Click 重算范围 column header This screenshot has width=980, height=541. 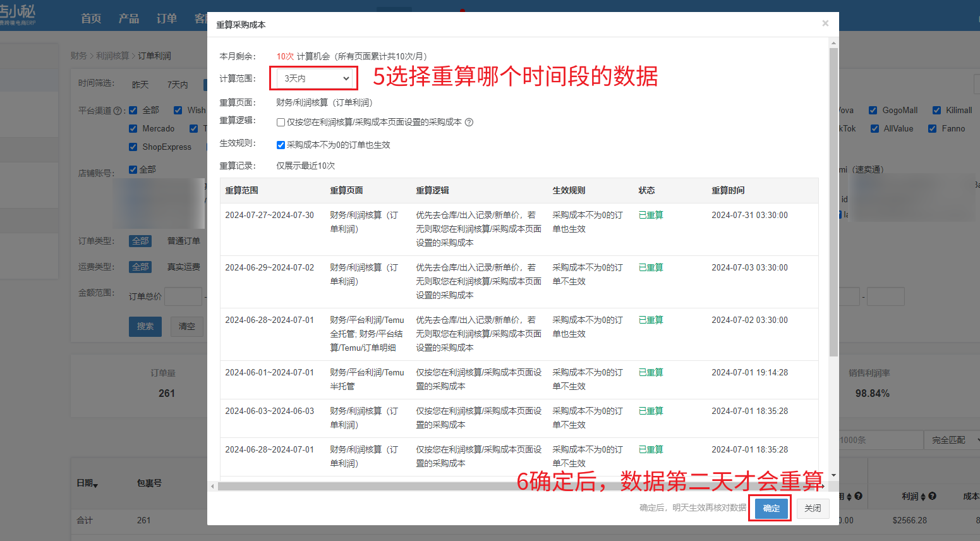coord(241,190)
